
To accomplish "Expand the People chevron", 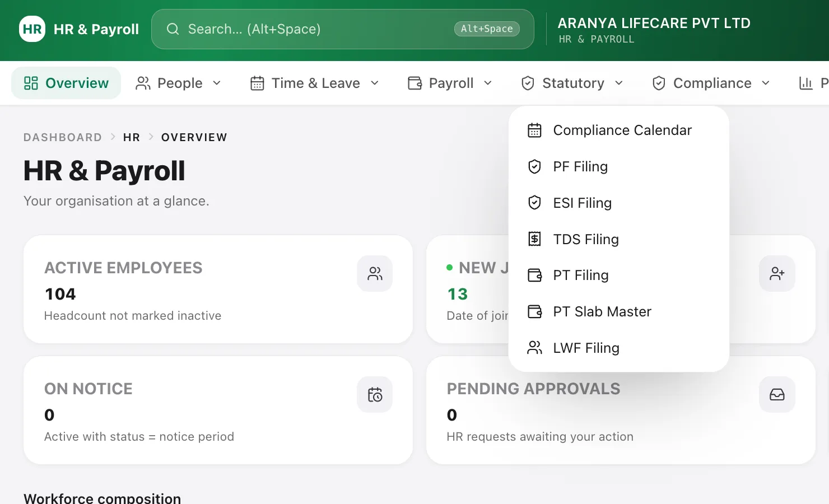I will click(217, 83).
